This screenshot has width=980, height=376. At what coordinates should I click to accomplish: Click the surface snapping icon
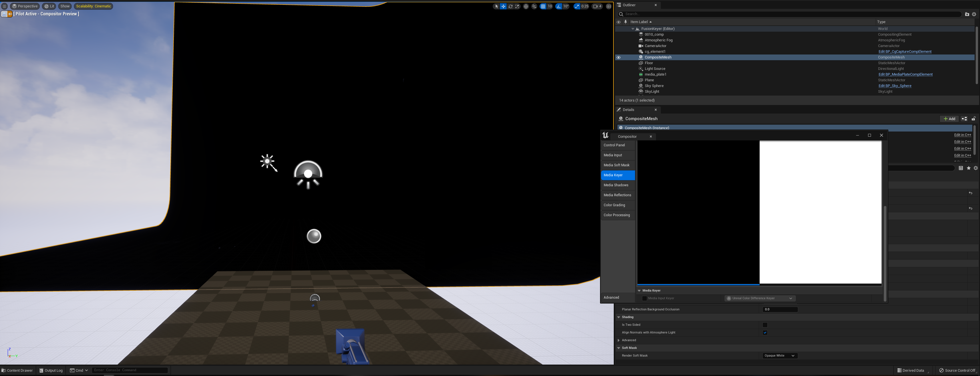coord(534,6)
